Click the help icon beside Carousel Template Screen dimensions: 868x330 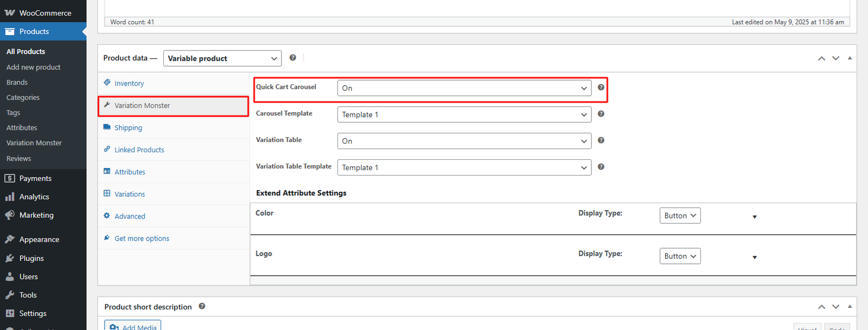(x=601, y=114)
